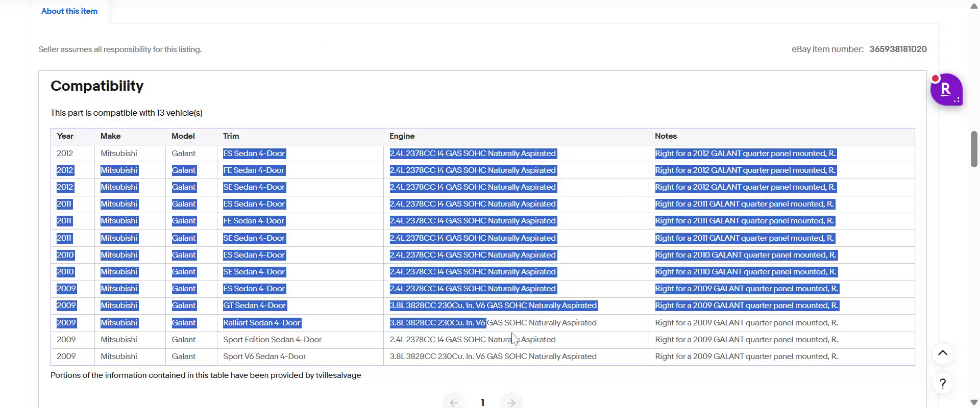Click 'Mitsubishi' in the Sport Edition row
Screen dimensions: 980x408
pos(118,340)
